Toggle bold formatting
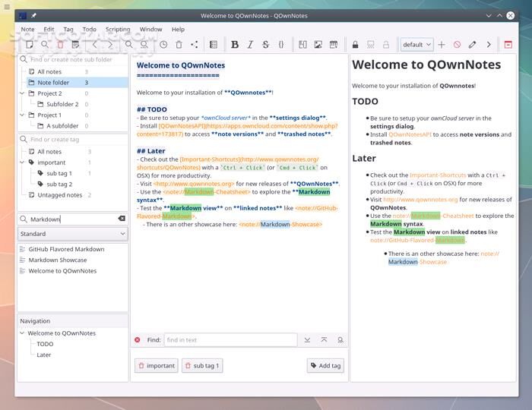This screenshot has height=410, width=532. [x=234, y=44]
